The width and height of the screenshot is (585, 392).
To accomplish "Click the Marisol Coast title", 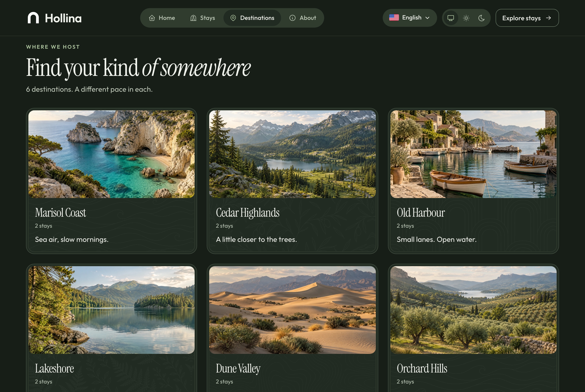I will pyautogui.click(x=60, y=213).
